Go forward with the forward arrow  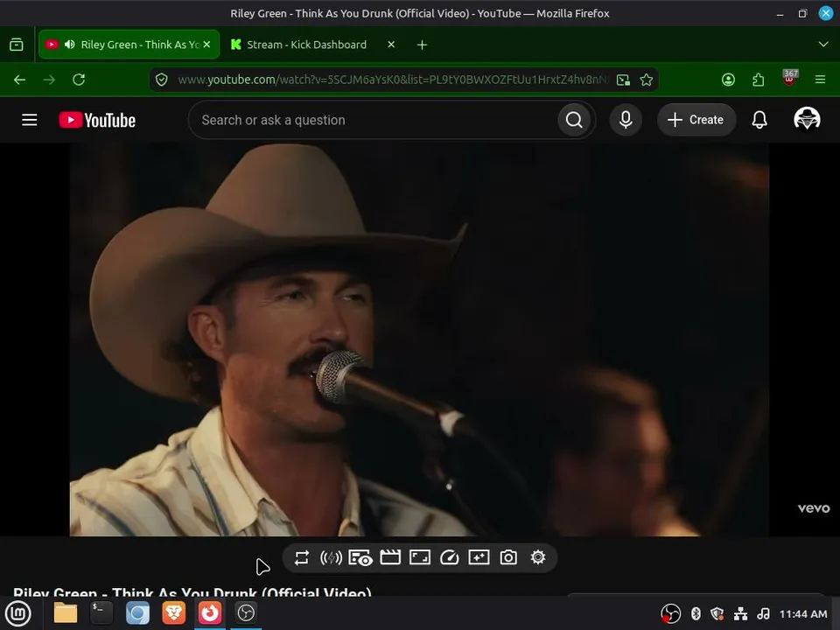coord(49,80)
